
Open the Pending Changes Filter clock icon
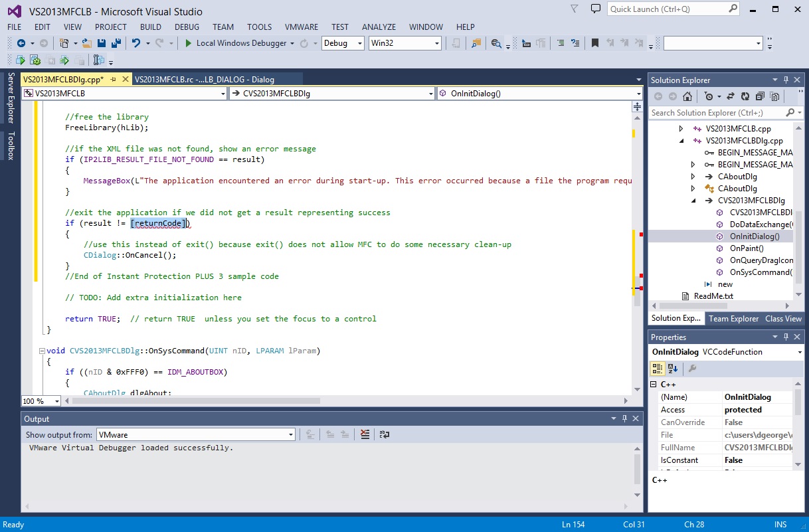click(708, 96)
